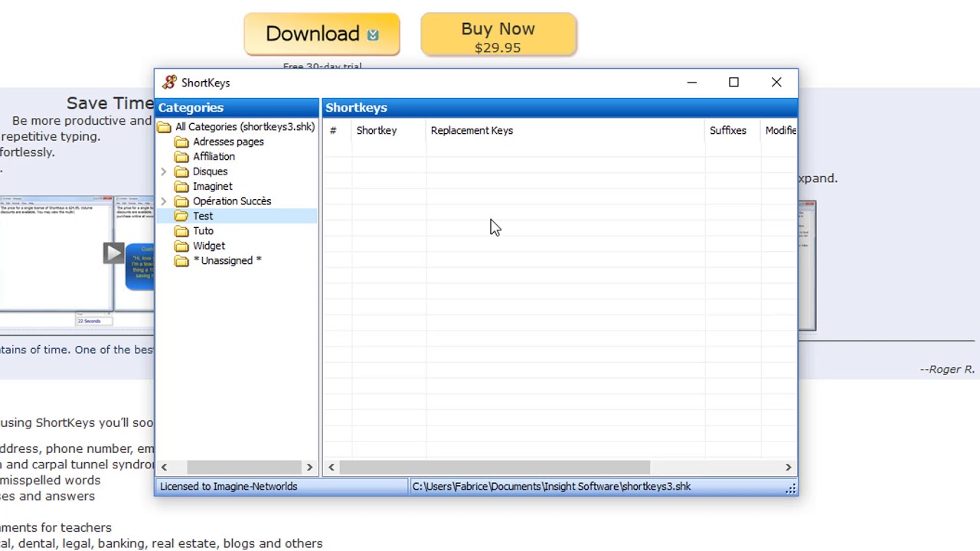
Task: Select the * Unassigned * category
Action: (x=227, y=260)
